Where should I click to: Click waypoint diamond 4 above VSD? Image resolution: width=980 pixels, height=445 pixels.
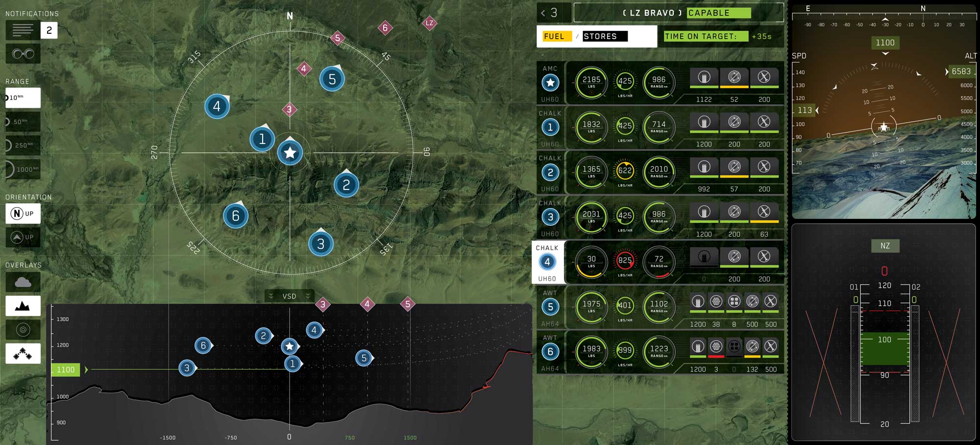point(367,304)
